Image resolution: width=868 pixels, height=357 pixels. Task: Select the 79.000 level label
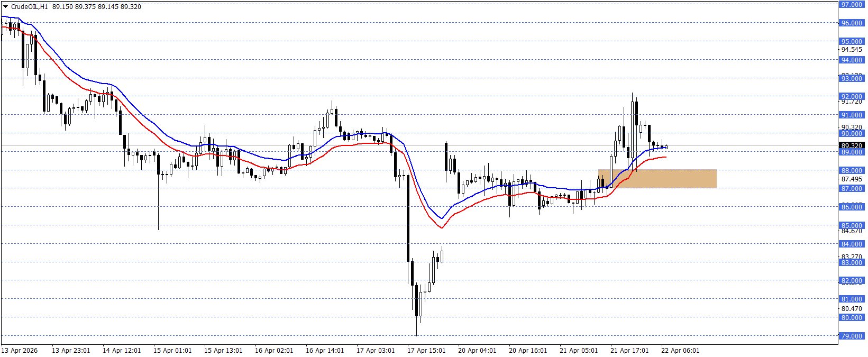[852, 336]
